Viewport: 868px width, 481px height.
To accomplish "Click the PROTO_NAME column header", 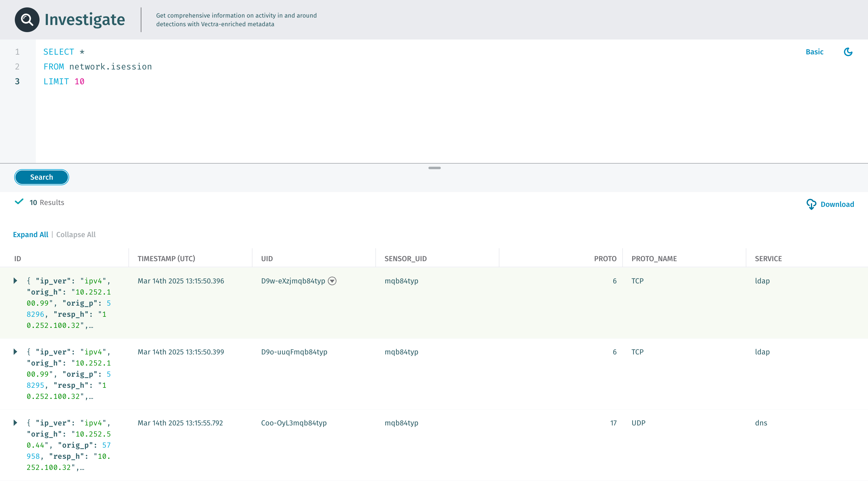I will [654, 258].
